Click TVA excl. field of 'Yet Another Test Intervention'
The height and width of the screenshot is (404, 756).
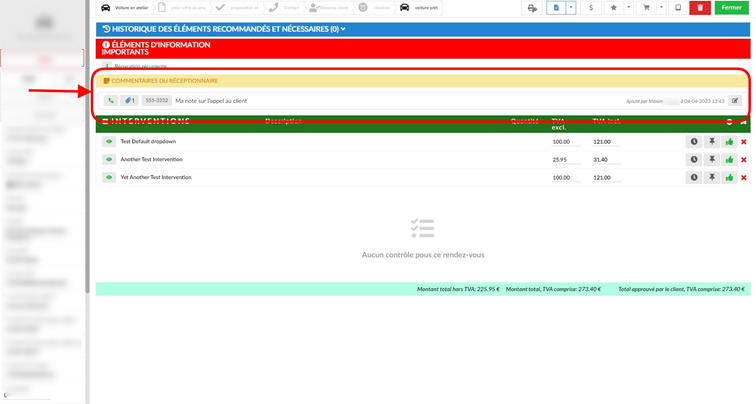point(566,178)
